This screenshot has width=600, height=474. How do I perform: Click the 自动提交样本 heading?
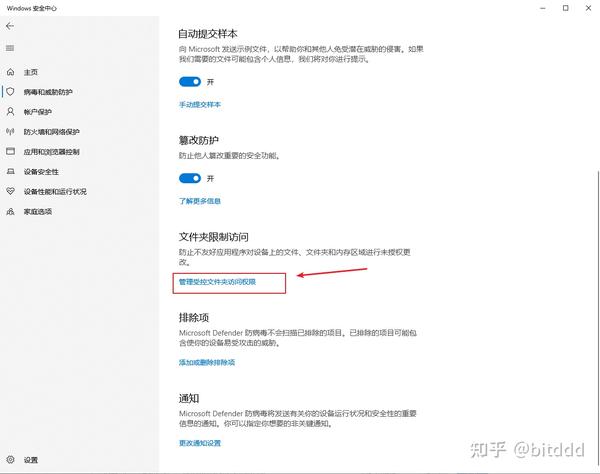point(208,34)
